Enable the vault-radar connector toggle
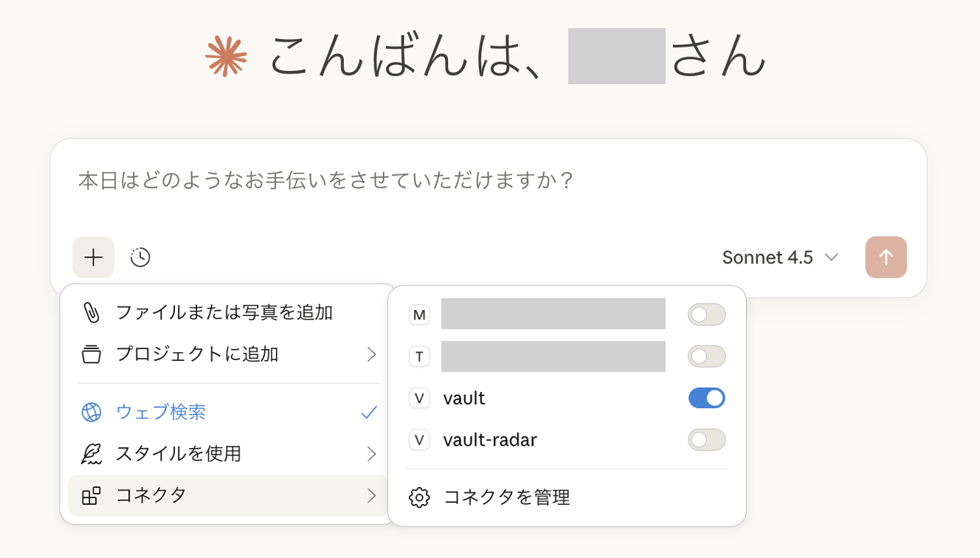Image resolution: width=980 pixels, height=558 pixels. pyautogui.click(x=706, y=440)
